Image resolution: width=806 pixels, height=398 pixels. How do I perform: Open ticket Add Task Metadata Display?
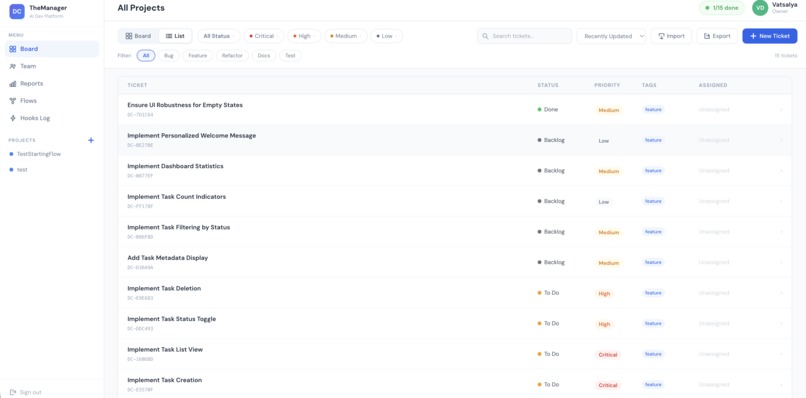(x=168, y=258)
